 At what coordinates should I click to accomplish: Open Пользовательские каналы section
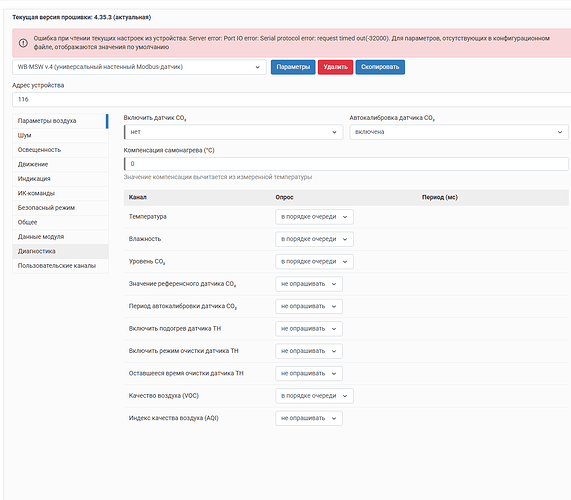[x=60, y=266]
